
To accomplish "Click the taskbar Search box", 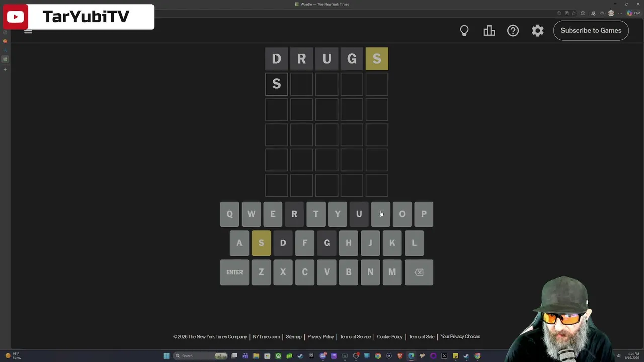I will coord(201,356).
